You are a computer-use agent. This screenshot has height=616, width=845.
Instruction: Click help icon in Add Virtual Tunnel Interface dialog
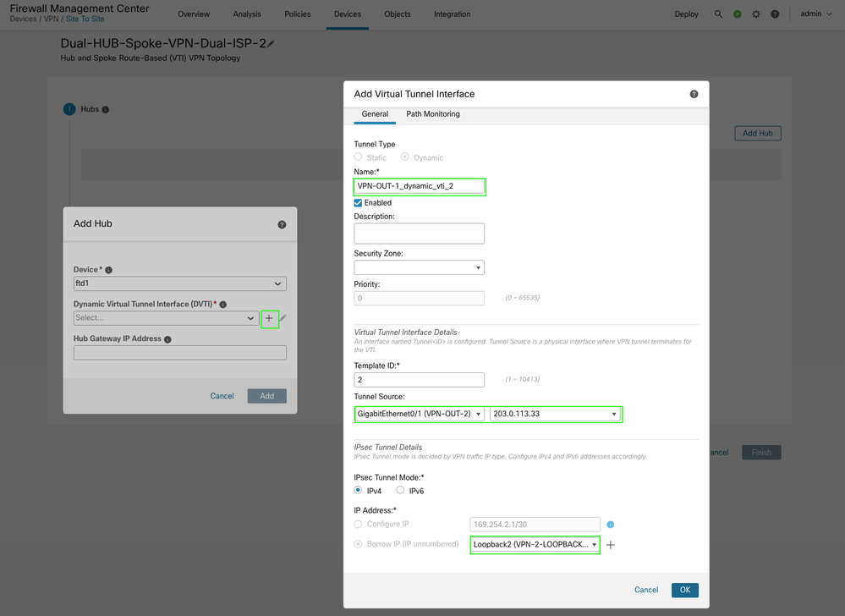(x=694, y=94)
